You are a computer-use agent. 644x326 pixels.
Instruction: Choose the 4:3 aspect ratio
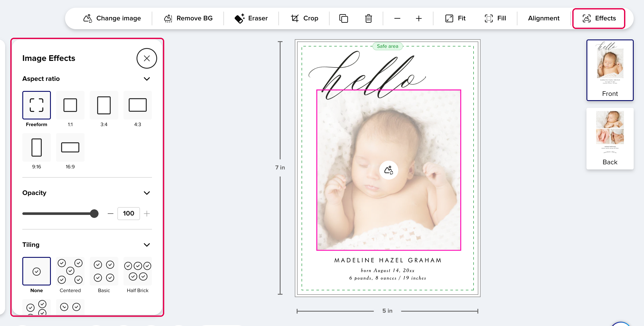138,105
